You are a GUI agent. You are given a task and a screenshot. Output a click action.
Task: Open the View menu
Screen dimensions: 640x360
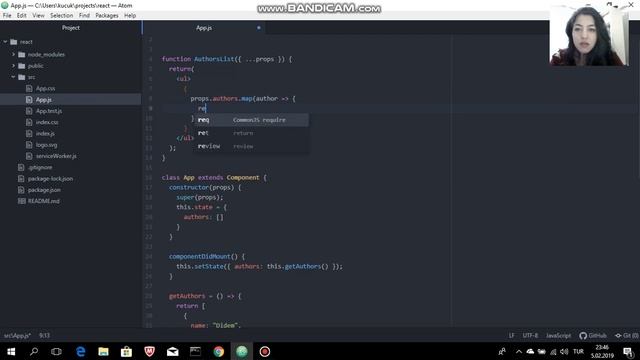(x=38, y=16)
